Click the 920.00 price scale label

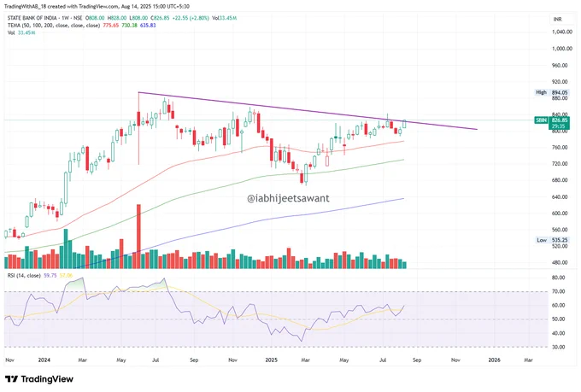click(x=560, y=81)
